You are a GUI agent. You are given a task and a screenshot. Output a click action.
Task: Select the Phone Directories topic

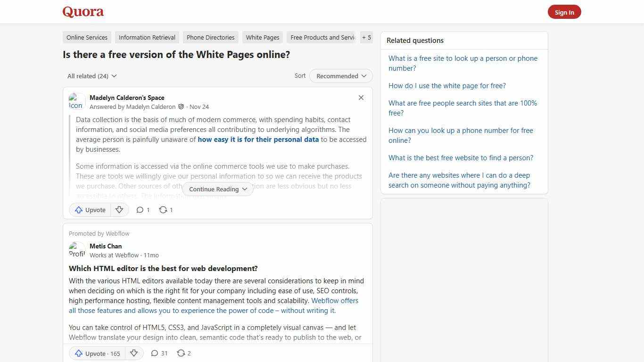tap(210, 37)
